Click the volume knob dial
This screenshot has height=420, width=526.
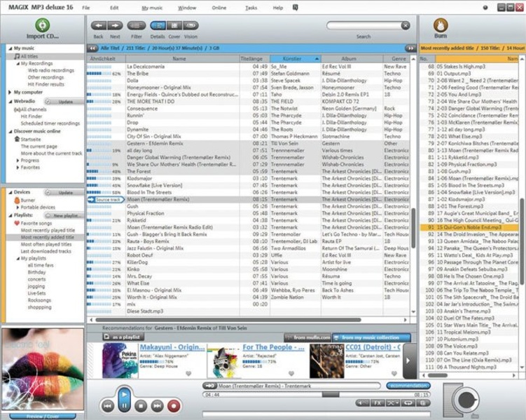466,399
